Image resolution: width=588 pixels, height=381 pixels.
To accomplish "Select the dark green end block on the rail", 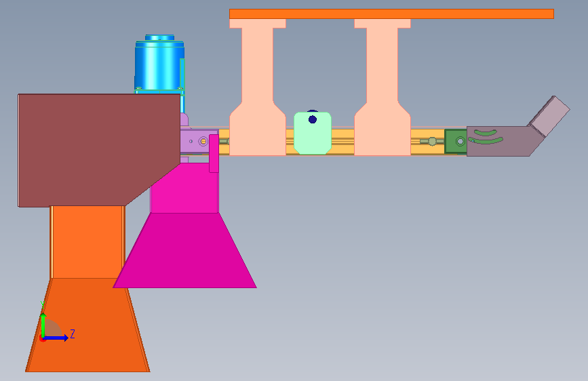I will 456,142.
